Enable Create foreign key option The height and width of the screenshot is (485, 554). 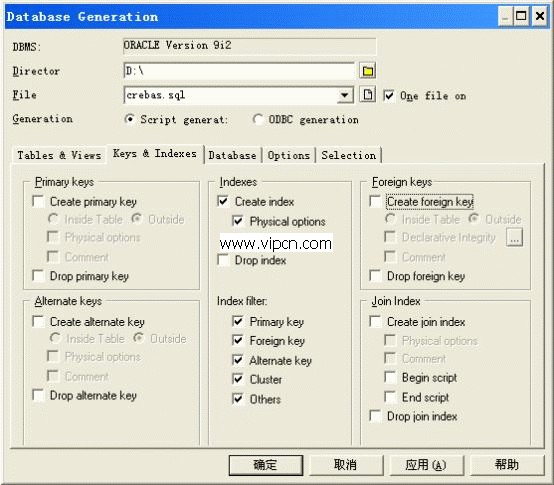click(x=375, y=201)
